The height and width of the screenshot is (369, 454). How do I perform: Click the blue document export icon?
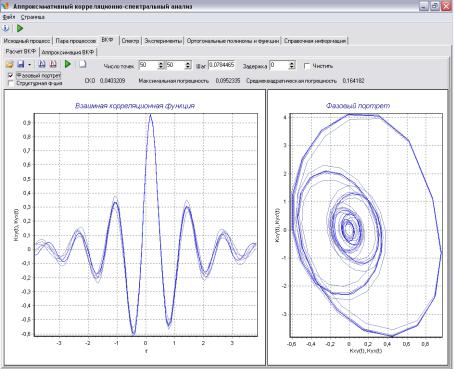coord(42,64)
